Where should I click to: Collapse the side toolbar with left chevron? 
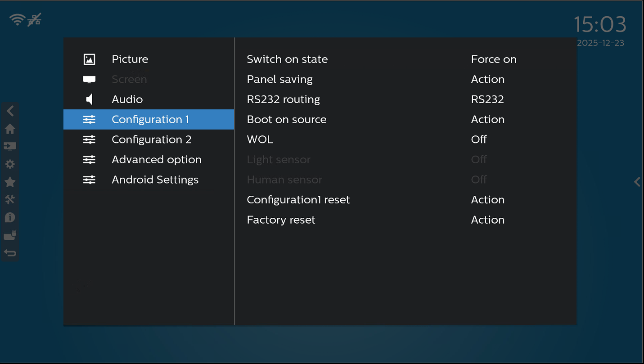pyautogui.click(x=10, y=111)
